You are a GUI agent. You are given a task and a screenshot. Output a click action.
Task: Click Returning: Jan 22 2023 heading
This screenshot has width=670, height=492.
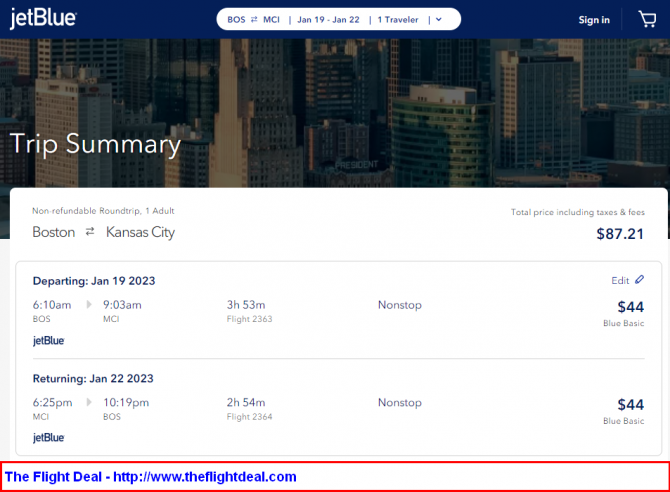tap(93, 379)
